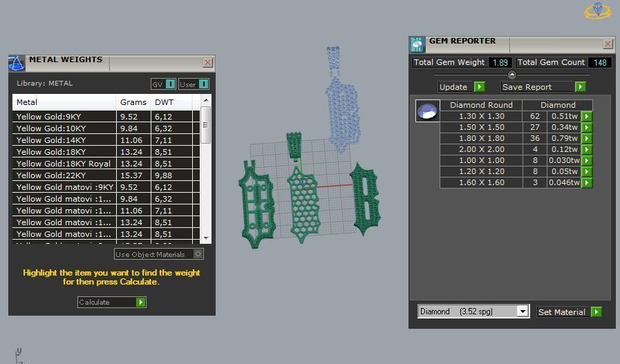Sort by the DWT column header
Image resolution: width=620 pixels, height=364 pixels.
coord(171,102)
